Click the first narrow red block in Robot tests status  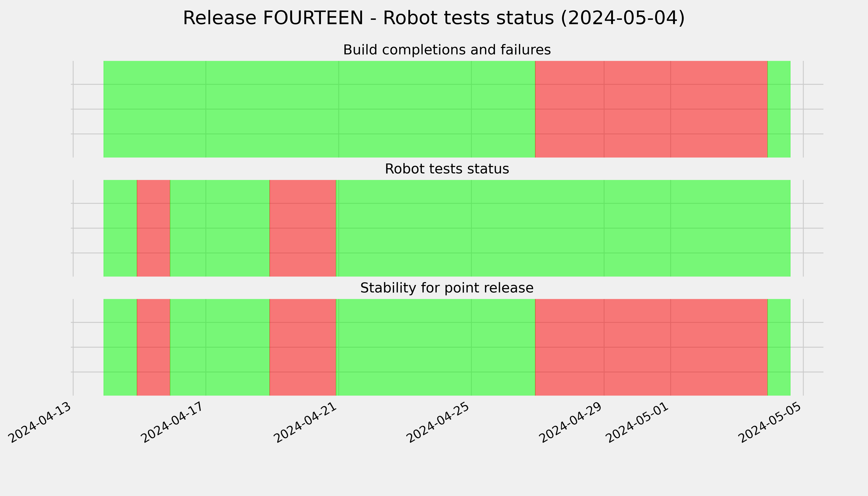153,228
